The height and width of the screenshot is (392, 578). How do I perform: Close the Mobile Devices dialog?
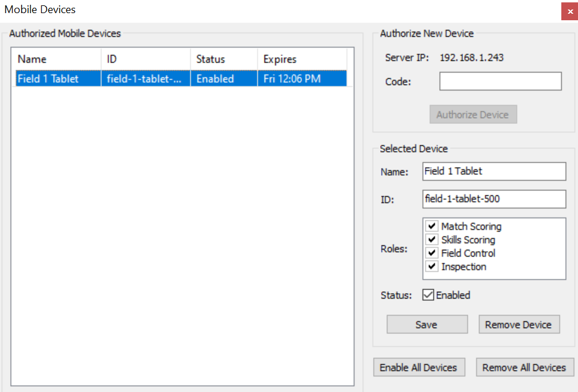569,11
